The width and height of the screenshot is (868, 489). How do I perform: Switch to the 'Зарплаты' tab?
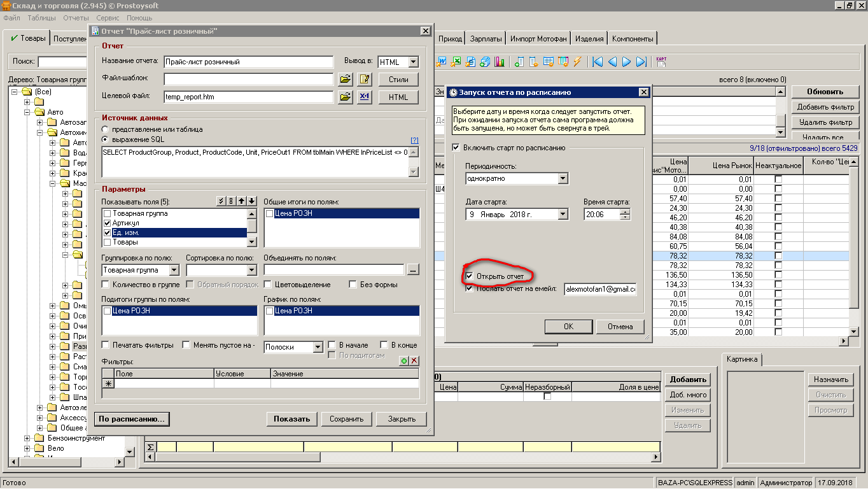(x=486, y=39)
